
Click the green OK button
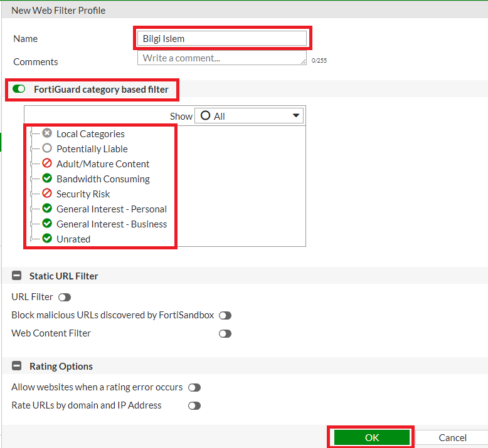pyautogui.click(x=372, y=437)
